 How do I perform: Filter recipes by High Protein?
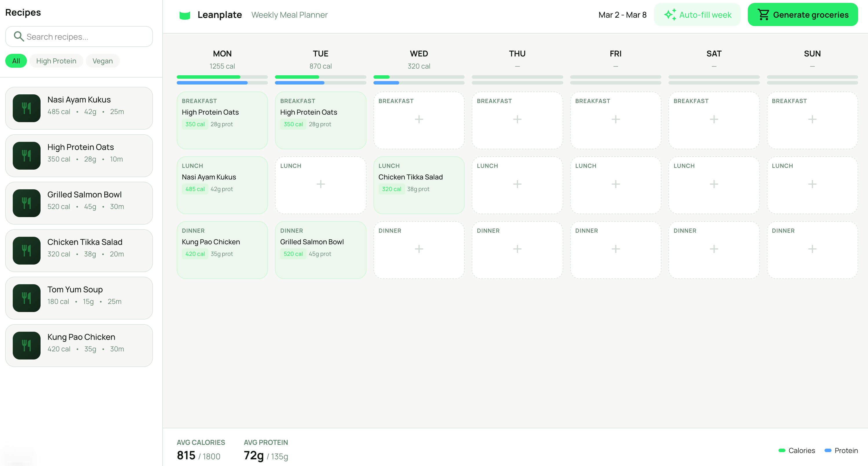click(56, 61)
